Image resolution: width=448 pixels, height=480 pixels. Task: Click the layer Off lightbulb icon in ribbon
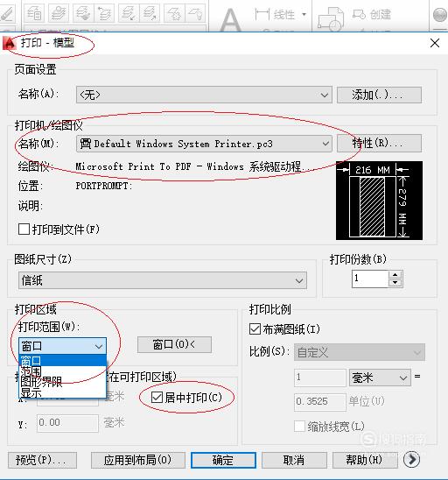pos(196,14)
